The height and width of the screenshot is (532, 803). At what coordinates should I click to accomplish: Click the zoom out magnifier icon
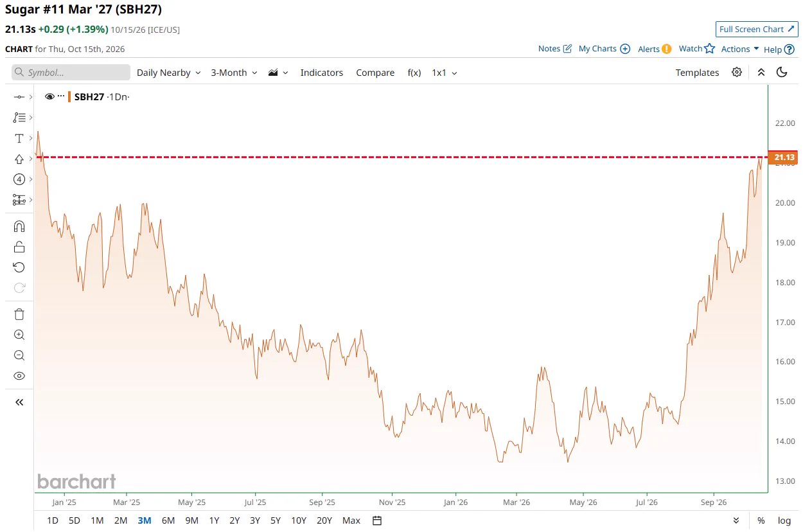(19, 355)
